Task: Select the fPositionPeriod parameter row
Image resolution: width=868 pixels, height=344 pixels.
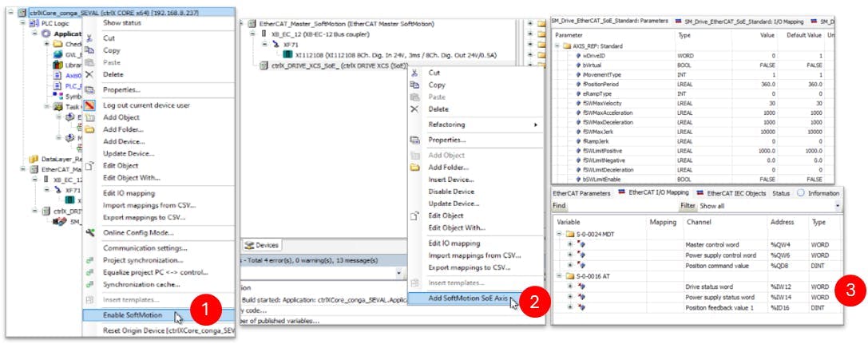Action: click(x=692, y=84)
